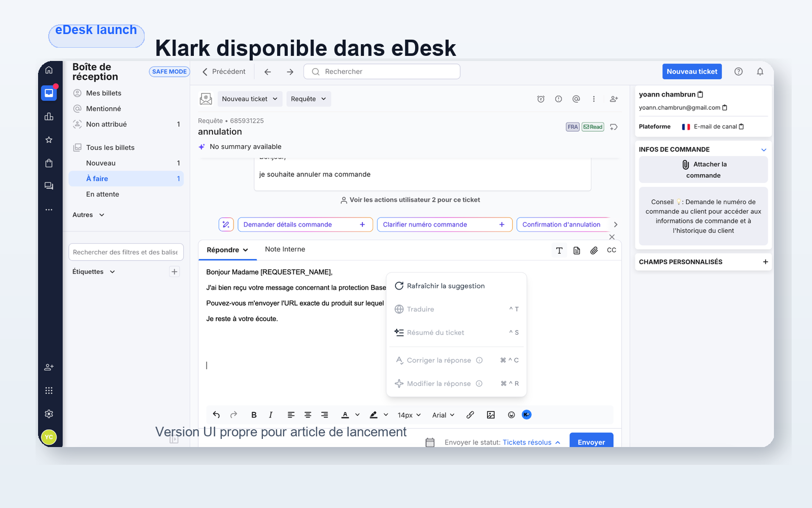Click the Envoyer button
This screenshot has height=508, width=812.
point(591,441)
